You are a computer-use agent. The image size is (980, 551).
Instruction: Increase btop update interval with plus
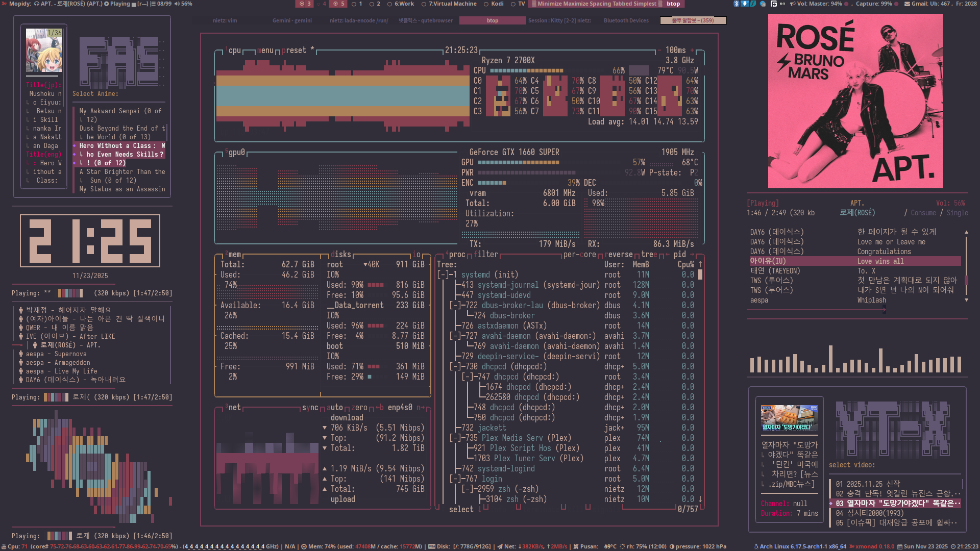pos(692,50)
